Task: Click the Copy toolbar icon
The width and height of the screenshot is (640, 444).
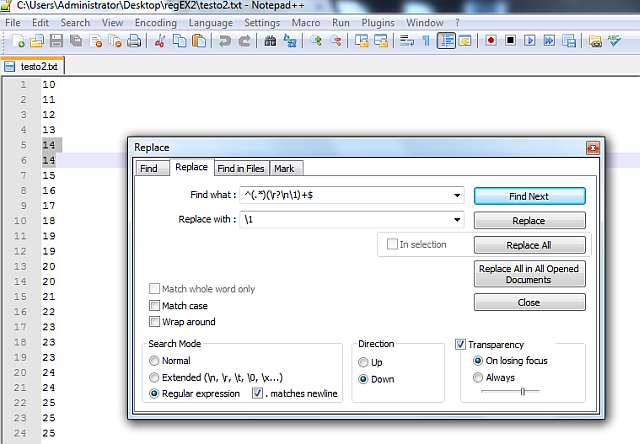Action: pos(179,41)
